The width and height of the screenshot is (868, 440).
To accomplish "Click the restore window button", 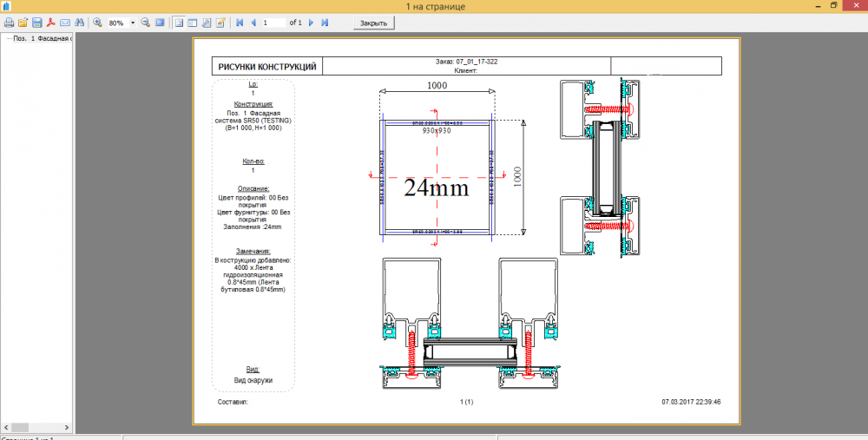I will click(833, 5).
